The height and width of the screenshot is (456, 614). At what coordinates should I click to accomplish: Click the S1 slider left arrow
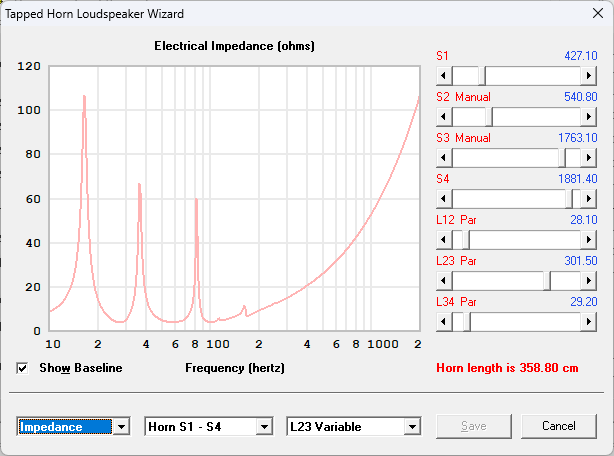[444, 76]
